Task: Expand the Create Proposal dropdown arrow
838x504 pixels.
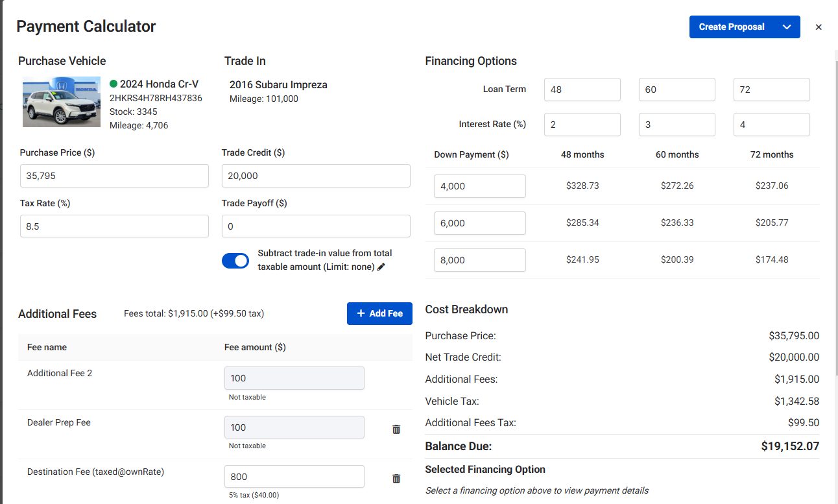Action: tap(787, 27)
